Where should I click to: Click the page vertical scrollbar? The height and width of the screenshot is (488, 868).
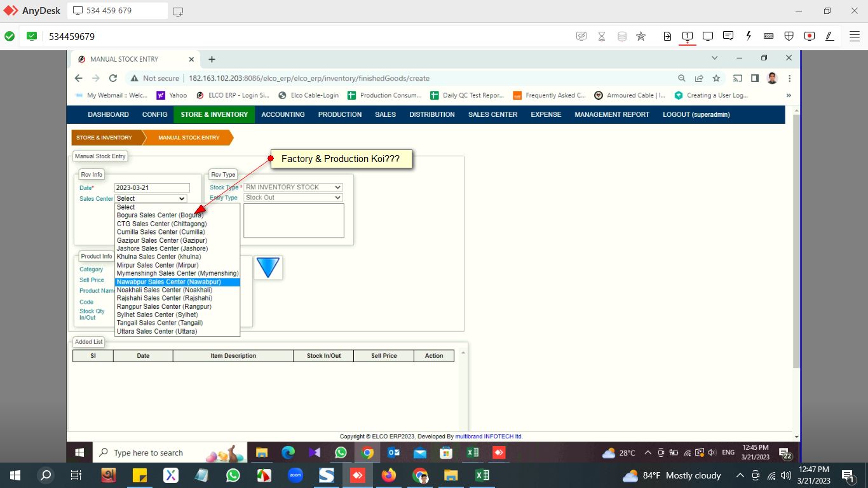797,241
